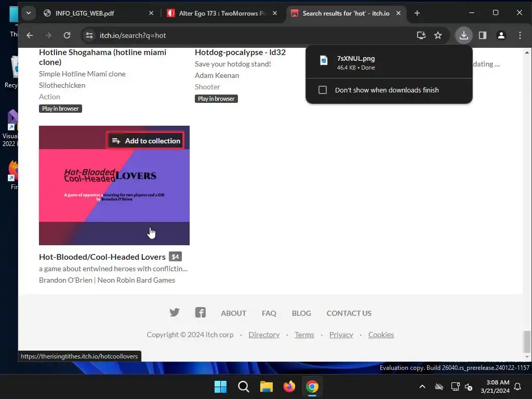Click the $4 price tag

(x=175, y=257)
